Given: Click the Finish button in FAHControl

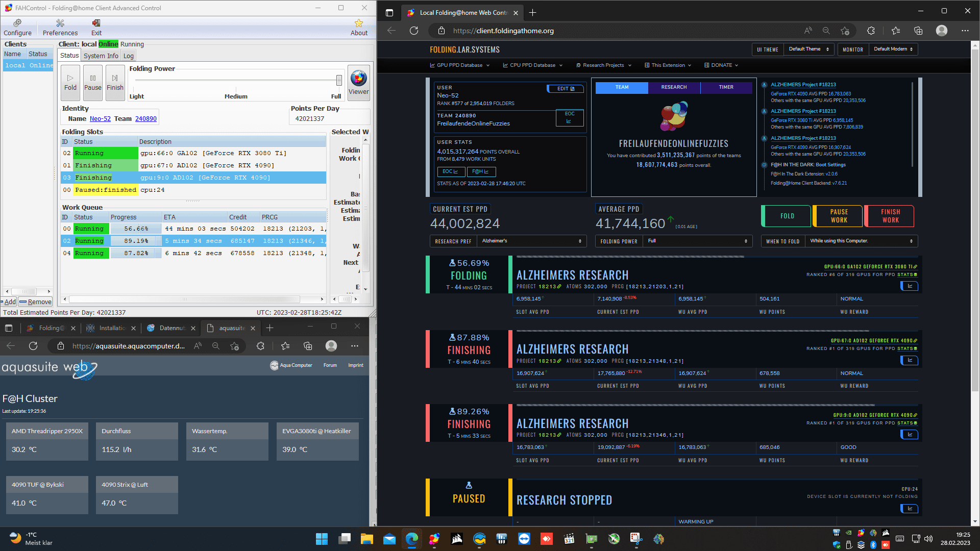Looking at the screenshot, I should [115, 82].
